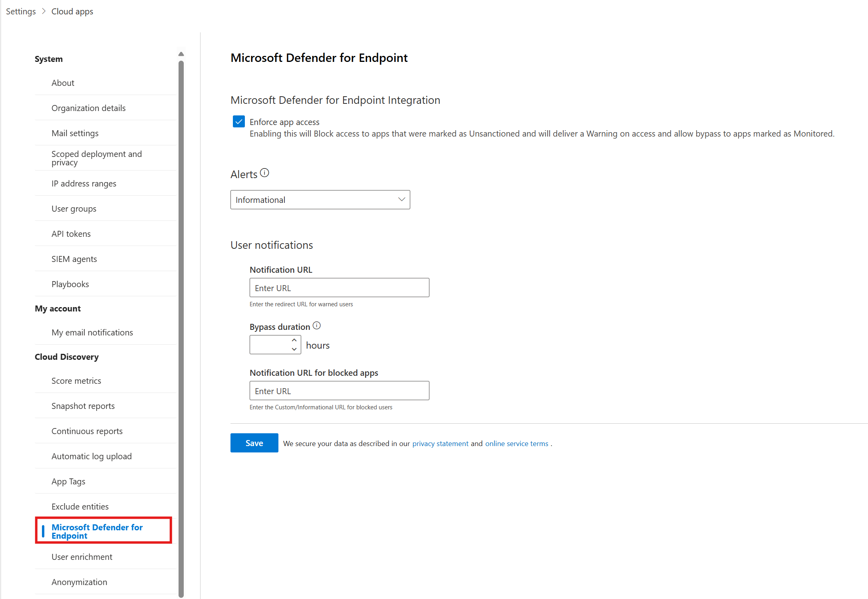Screen dimensions: 868x599
Task: Select Microsoft Defender for Endpoint menu item
Action: point(103,531)
